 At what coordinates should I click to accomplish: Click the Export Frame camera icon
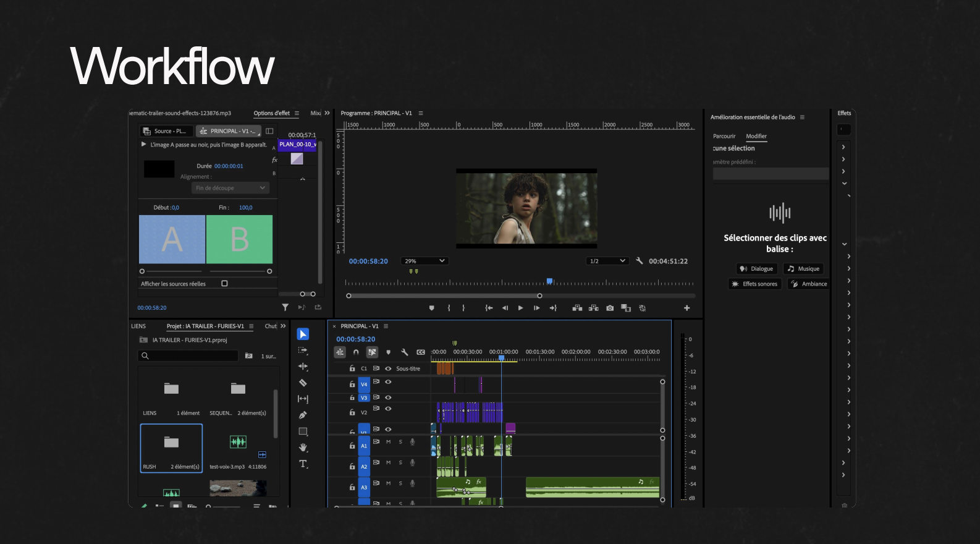tap(610, 308)
